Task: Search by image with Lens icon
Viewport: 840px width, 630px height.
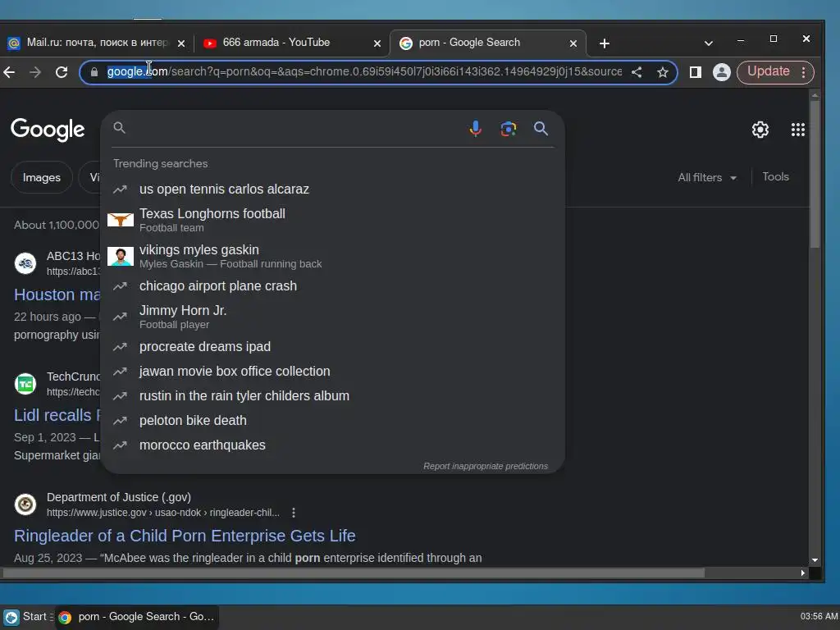Action: pyautogui.click(x=508, y=129)
